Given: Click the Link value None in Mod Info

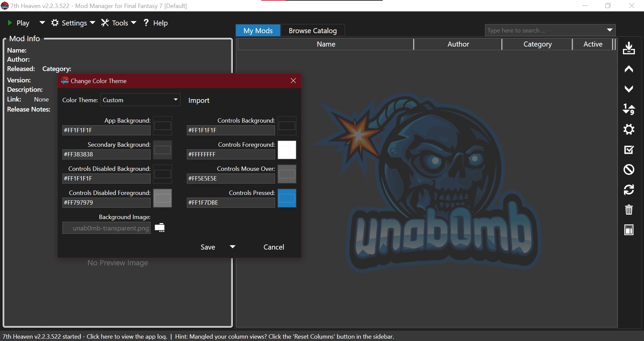Looking at the screenshot, I should tap(41, 99).
